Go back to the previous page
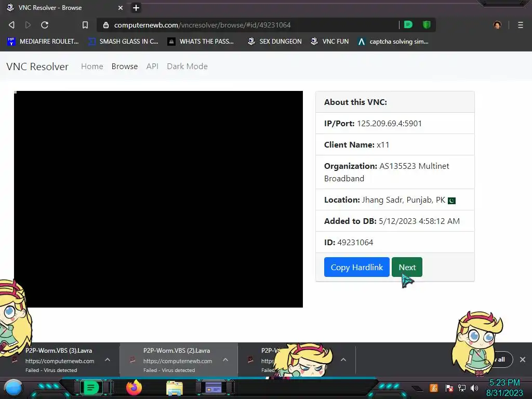This screenshot has height=399, width=532. click(11, 25)
